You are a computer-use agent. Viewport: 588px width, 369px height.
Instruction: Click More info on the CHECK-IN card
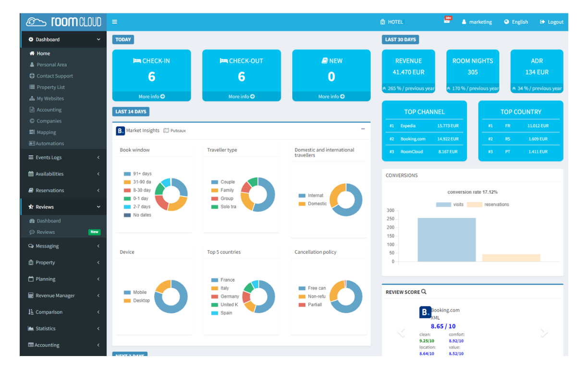[151, 96]
